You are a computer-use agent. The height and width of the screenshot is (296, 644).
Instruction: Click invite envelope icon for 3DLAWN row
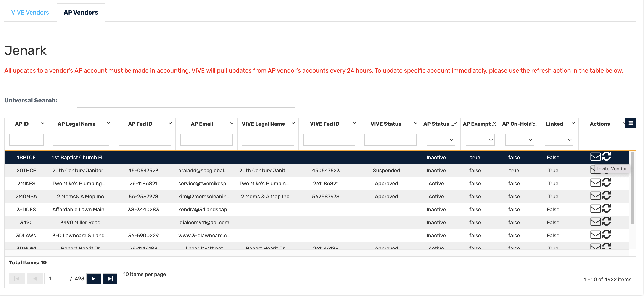(595, 235)
